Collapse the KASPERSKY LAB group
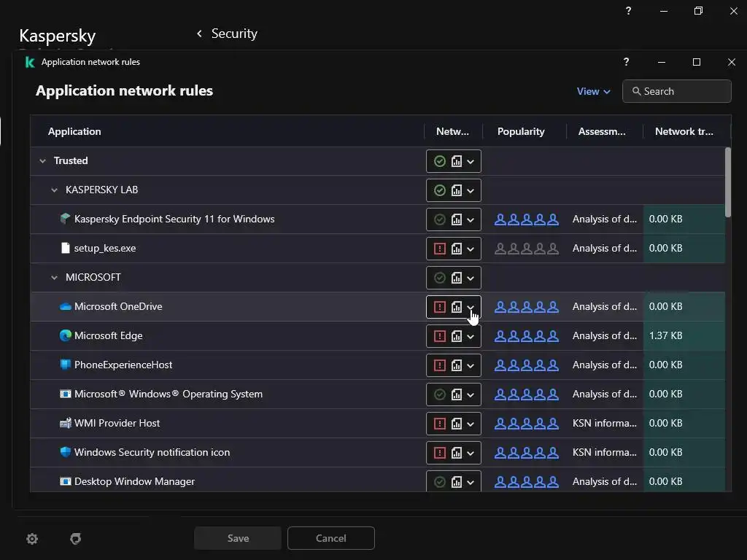 click(54, 190)
